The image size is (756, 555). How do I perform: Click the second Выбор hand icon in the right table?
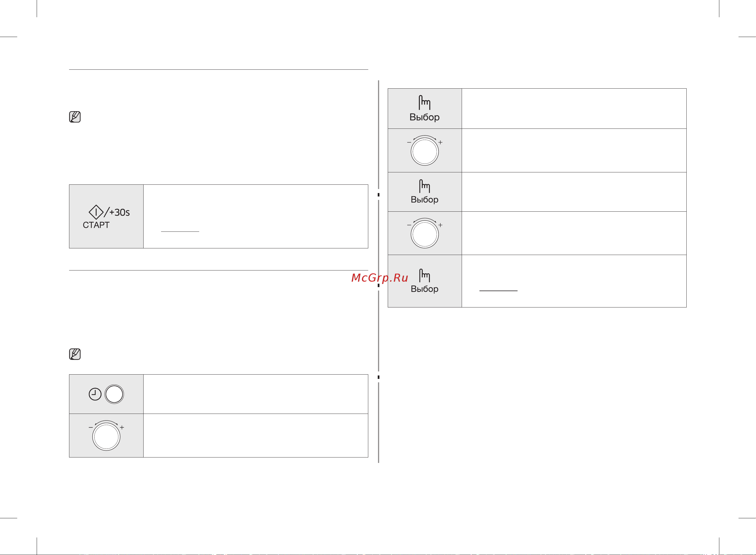point(424,186)
